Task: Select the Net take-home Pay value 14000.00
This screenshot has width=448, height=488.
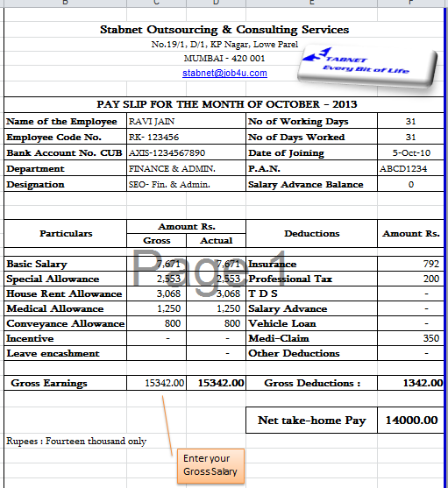Action: 410,421
